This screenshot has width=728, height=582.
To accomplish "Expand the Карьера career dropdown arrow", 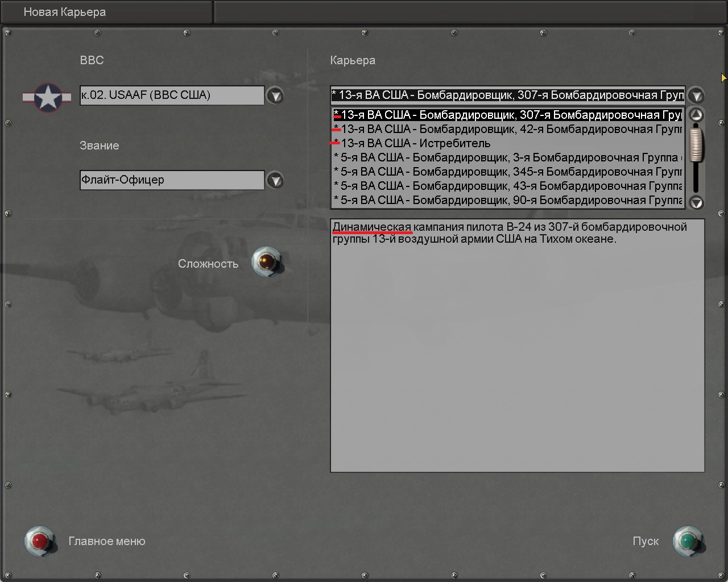I will (696, 95).
